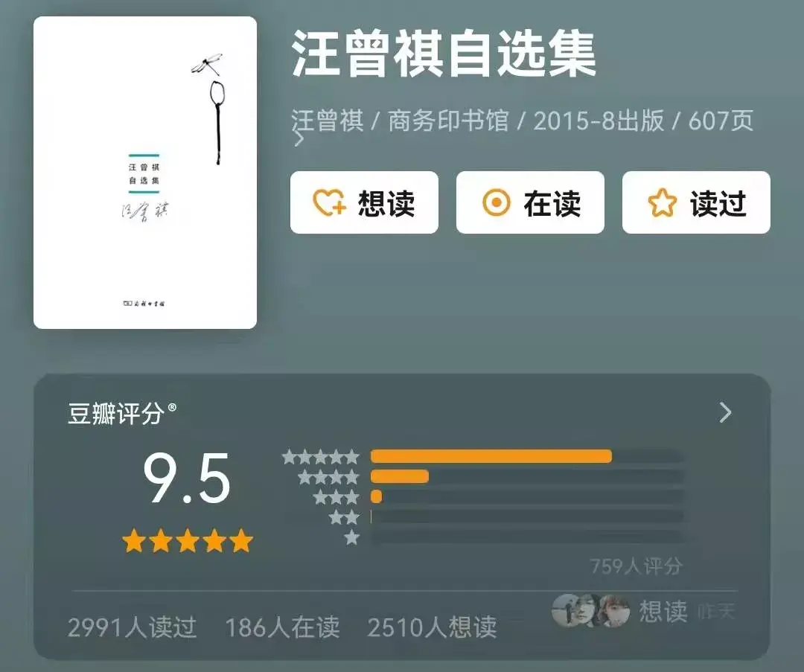Mark book as 在读 (currently reading)
The width and height of the screenshot is (804, 672).
click(x=530, y=202)
